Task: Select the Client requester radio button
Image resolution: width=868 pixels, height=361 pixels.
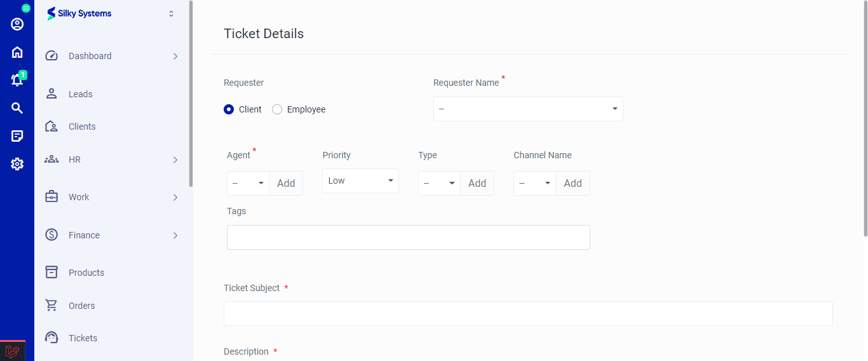Action: point(229,109)
